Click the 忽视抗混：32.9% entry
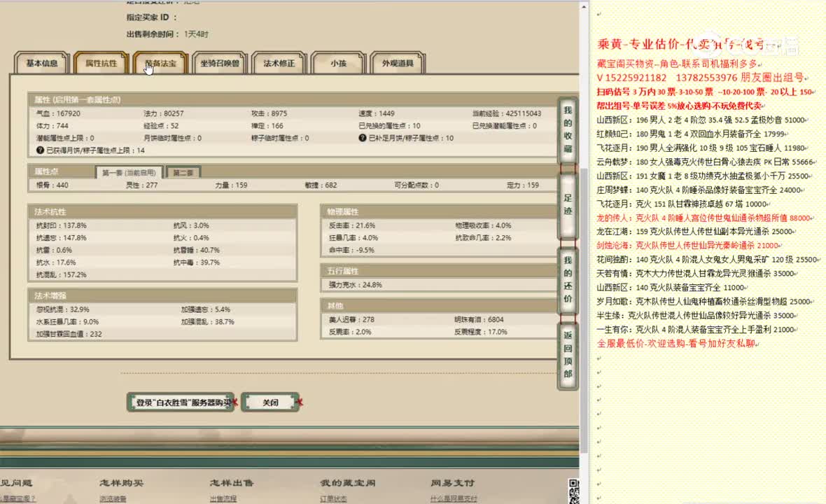 point(63,309)
